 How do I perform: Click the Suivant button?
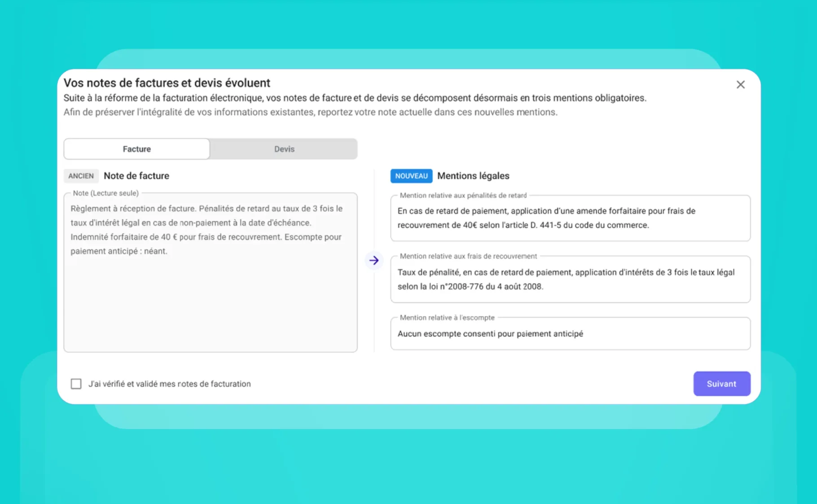click(722, 384)
